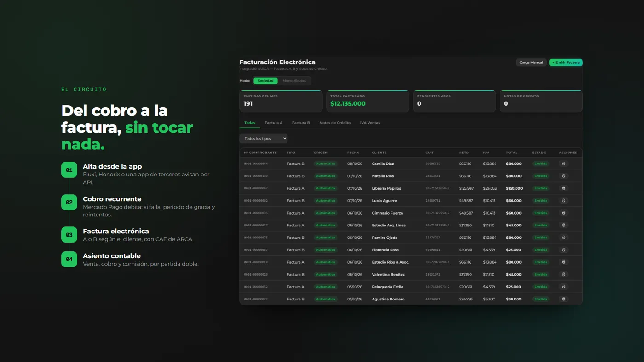Print Camila Díaz's invoice
The height and width of the screenshot is (362, 644).
coord(563,164)
